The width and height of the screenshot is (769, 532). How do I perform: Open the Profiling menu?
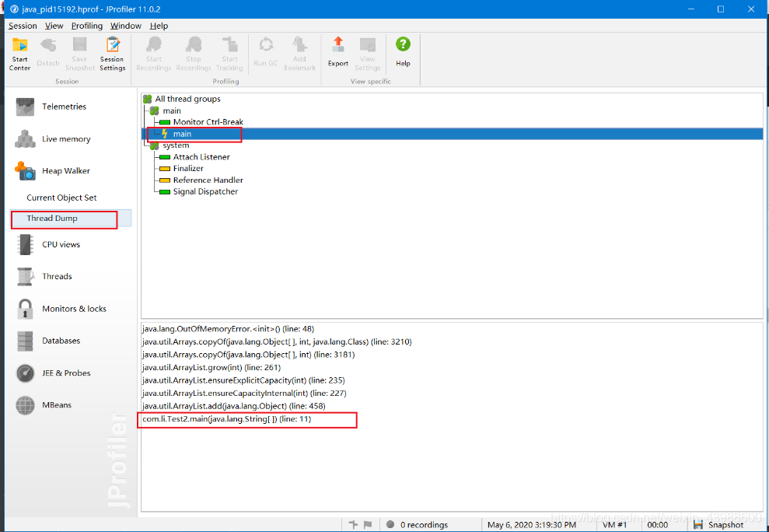click(x=87, y=26)
